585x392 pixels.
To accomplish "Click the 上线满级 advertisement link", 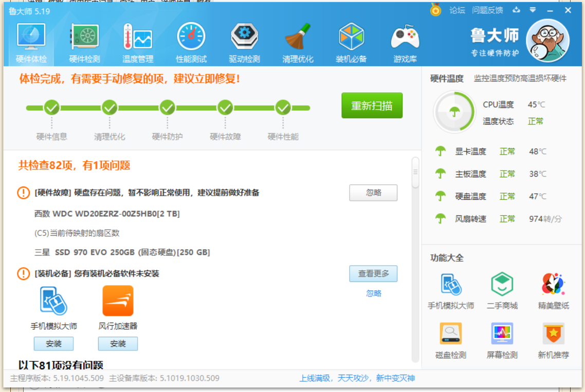I will [x=357, y=378].
